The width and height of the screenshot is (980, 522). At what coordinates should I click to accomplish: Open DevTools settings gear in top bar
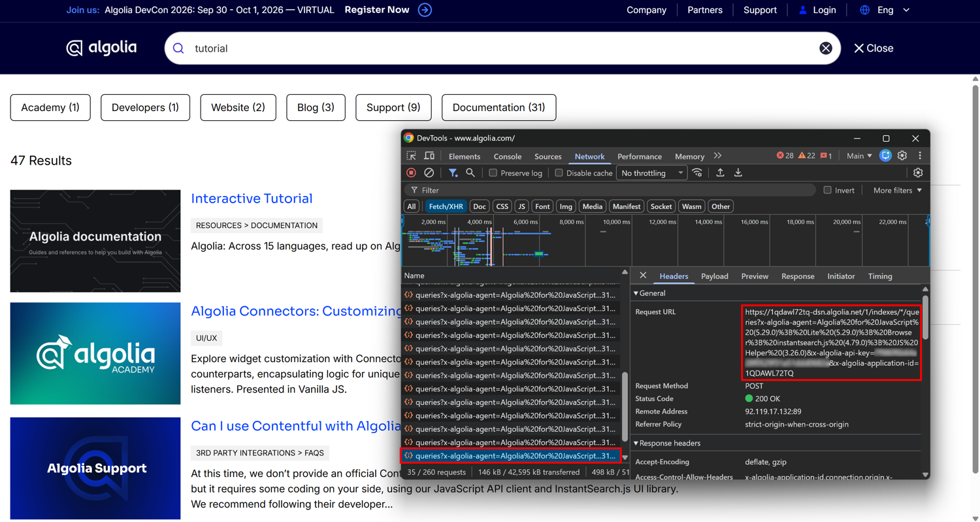click(x=902, y=155)
